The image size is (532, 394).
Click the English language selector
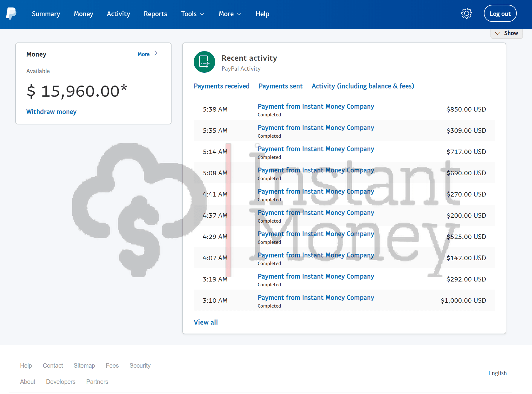pyautogui.click(x=497, y=373)
